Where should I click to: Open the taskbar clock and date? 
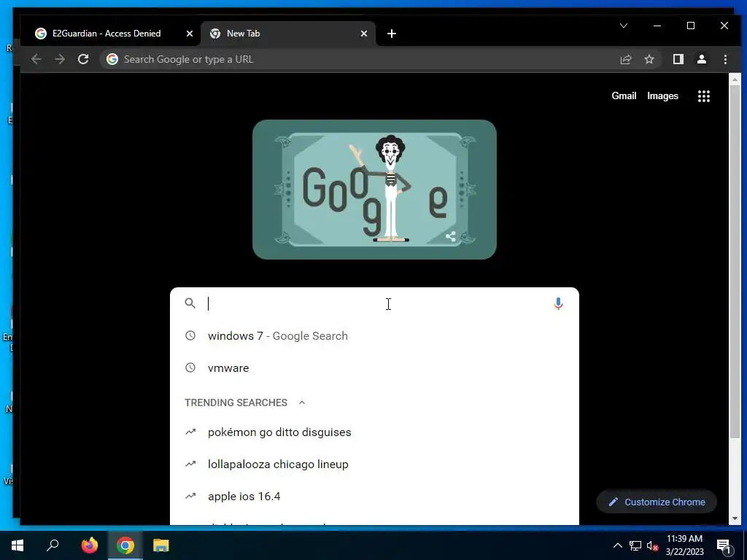684,545
